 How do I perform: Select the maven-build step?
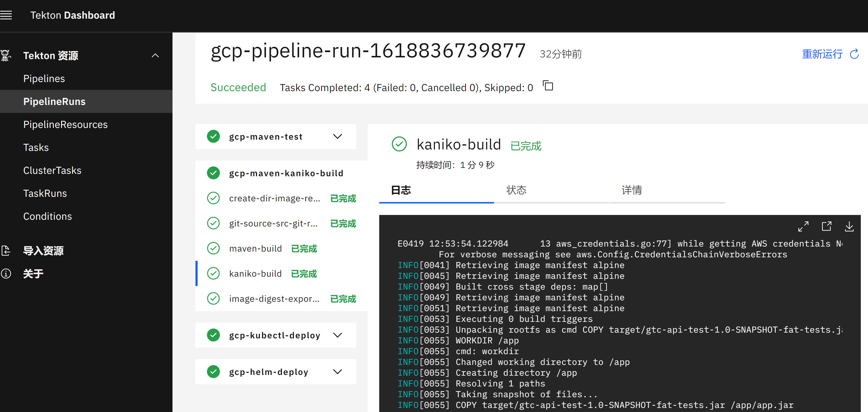point(256,249)
